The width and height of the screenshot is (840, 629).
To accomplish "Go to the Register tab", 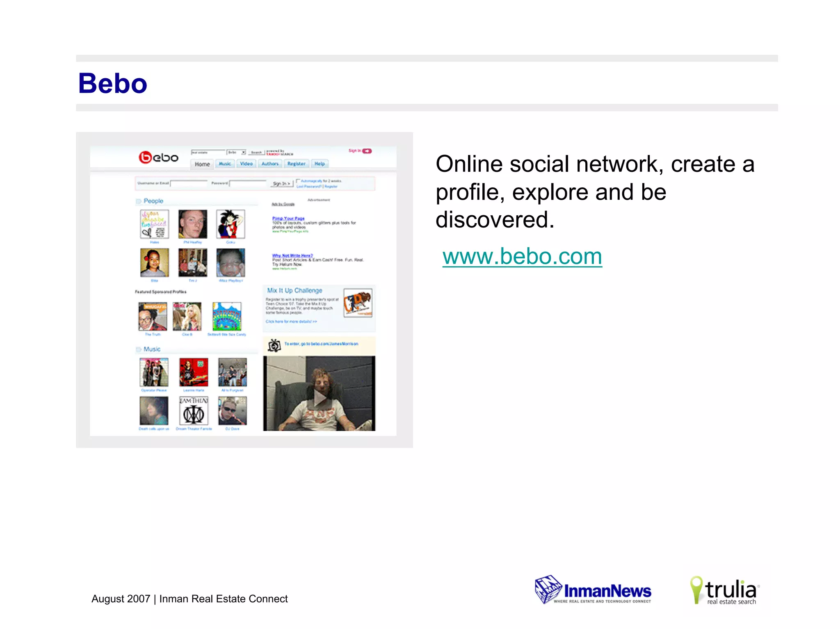I will coord(296,164).
